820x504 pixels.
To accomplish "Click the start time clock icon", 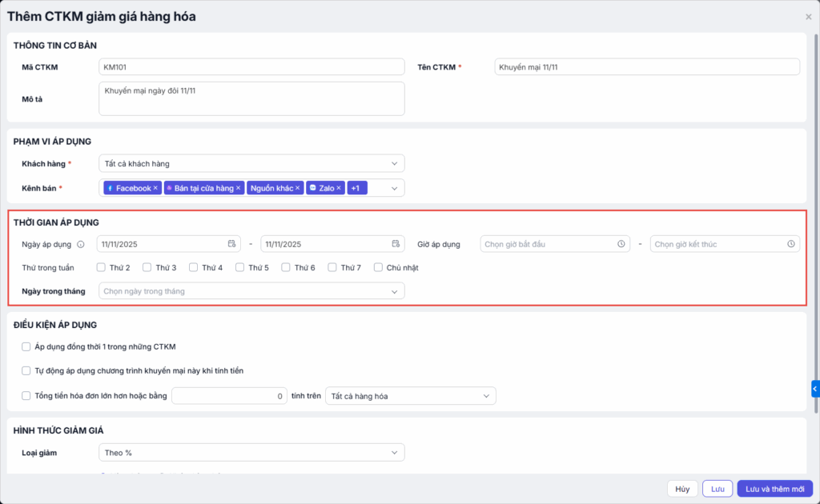I will [x=621, y=244].
